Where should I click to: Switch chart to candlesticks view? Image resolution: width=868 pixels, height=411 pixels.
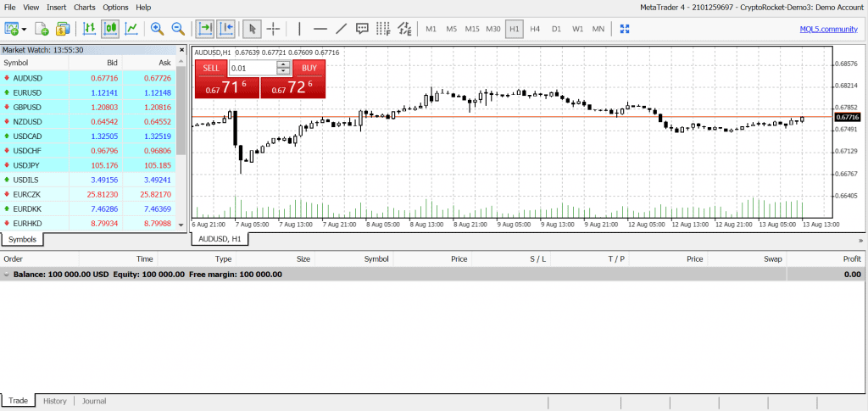tap(110, 28)
